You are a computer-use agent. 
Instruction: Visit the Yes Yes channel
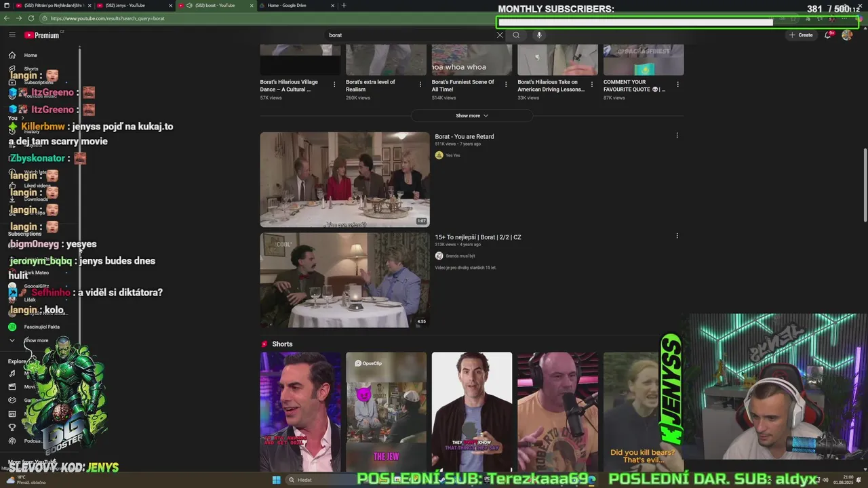click(452, 155)
